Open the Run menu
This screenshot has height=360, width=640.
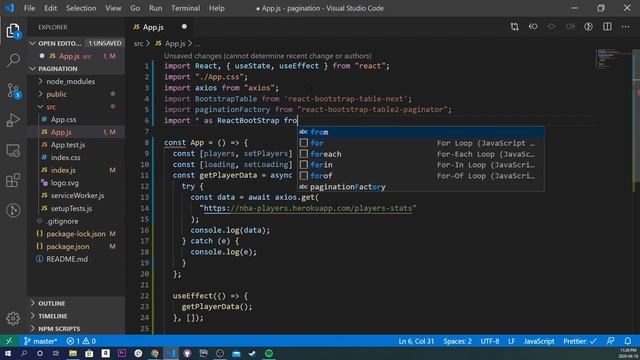click(x=156, y=8)
